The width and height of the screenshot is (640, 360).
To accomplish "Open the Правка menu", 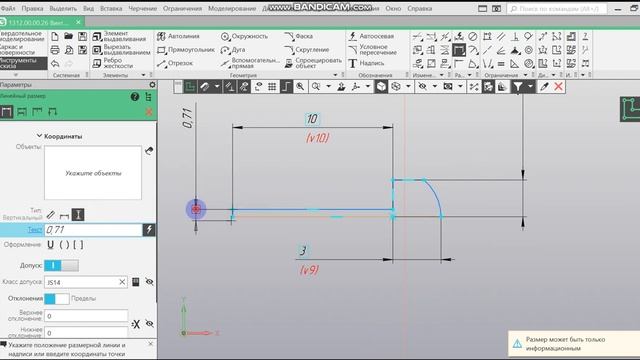I will click(x=32, y=8).
